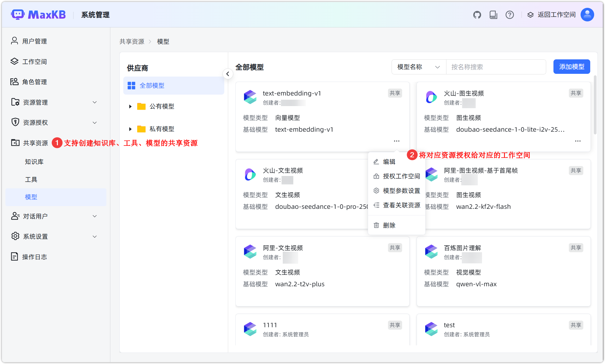605x364 pixels.
Task: Click 删除 in the context menu
Action: [x=389, y=225]
